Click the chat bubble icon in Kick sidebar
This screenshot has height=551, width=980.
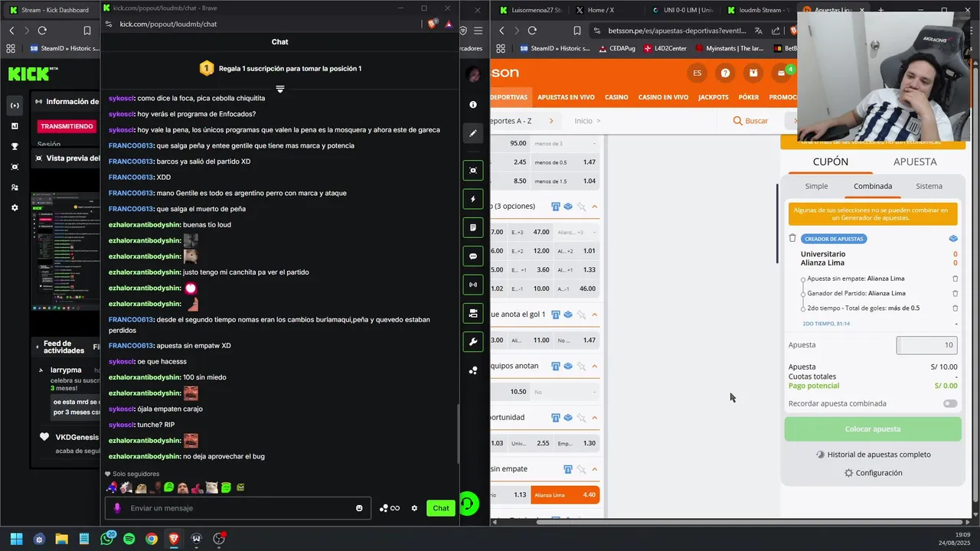(473, 256)
